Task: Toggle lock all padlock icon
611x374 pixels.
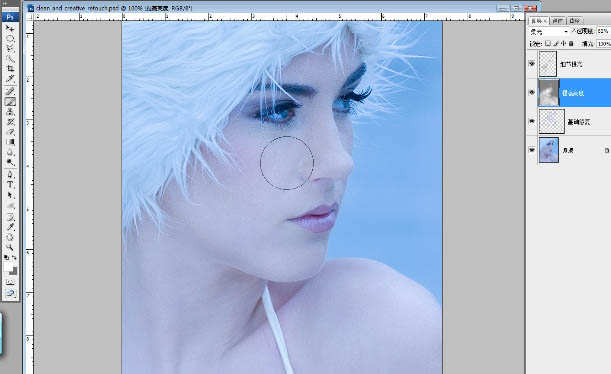Action: pos(571,44)
